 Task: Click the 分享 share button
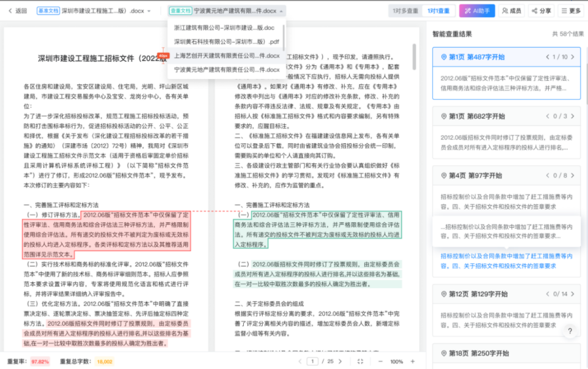click(541, 11)
